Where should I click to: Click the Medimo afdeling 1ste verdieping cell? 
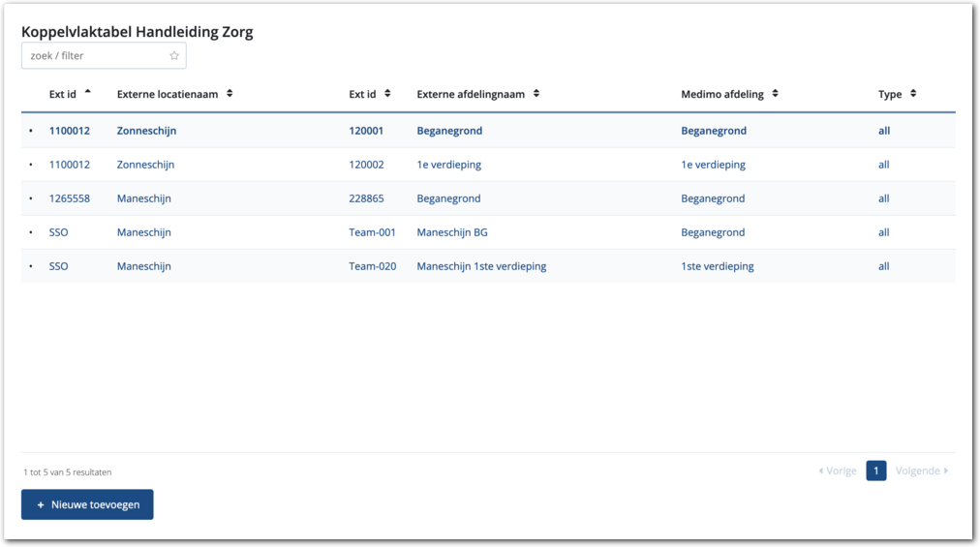tap(717, 266)
